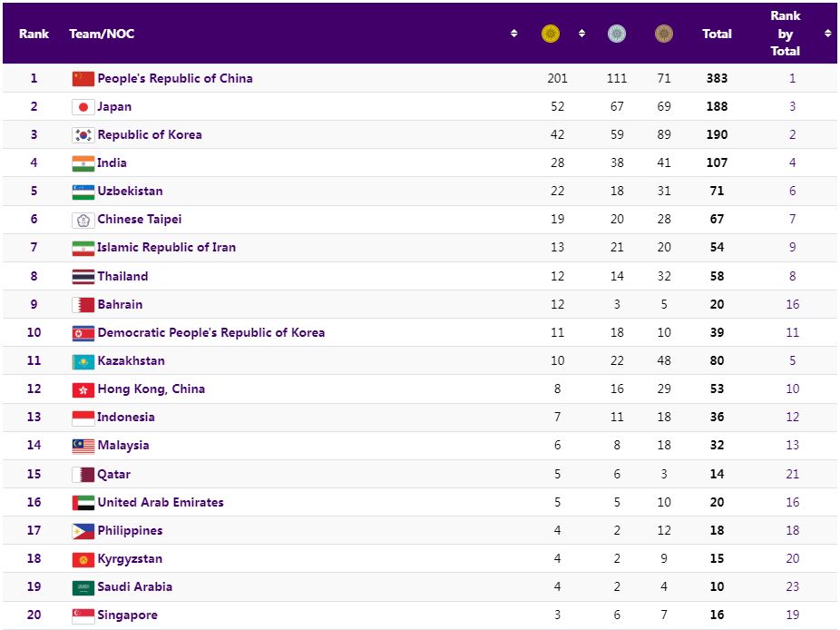Click the Saudi Arabia flag icon
The height and width of the screenshot is (630, 840).
83,587
